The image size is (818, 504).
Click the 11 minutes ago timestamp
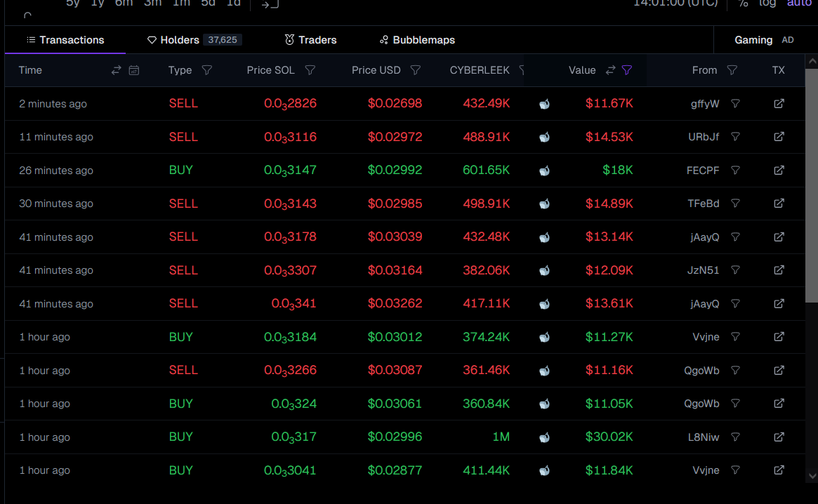pyautogui.click(x=55, y=137)
